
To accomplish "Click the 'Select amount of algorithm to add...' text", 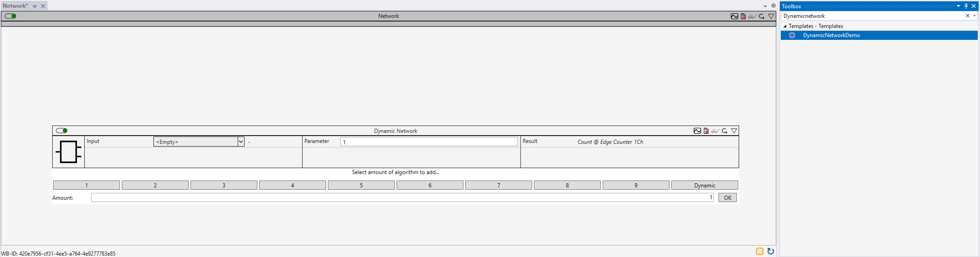I will [x=396, y=172].
